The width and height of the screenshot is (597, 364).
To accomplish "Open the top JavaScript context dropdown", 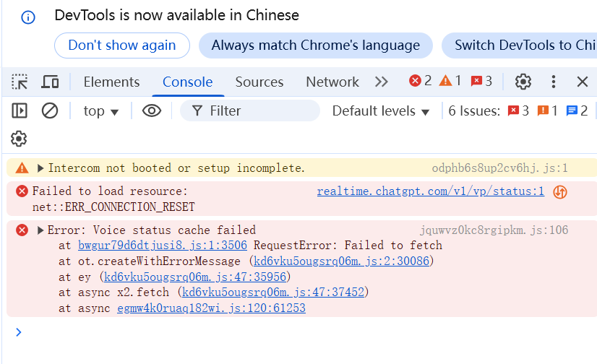I will (100, 110).
